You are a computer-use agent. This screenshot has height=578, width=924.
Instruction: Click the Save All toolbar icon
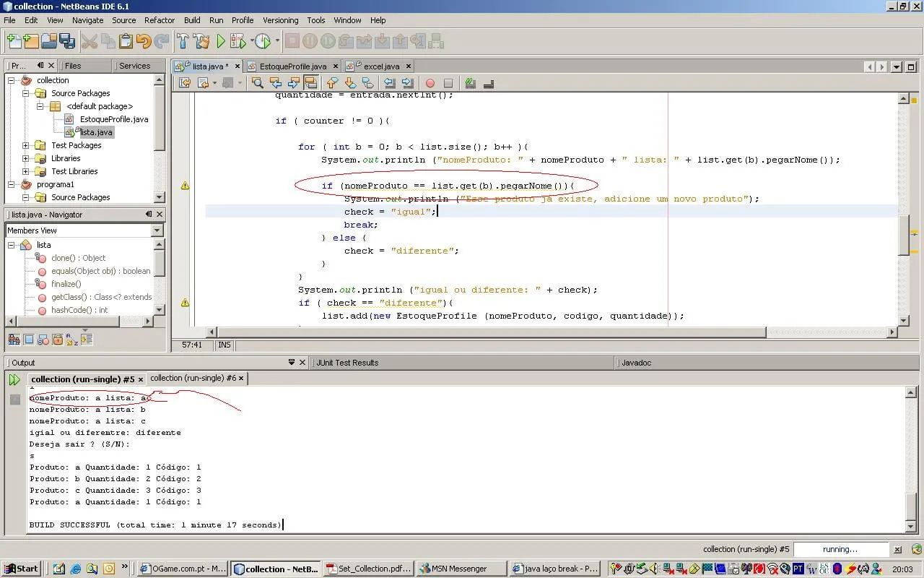67,41
